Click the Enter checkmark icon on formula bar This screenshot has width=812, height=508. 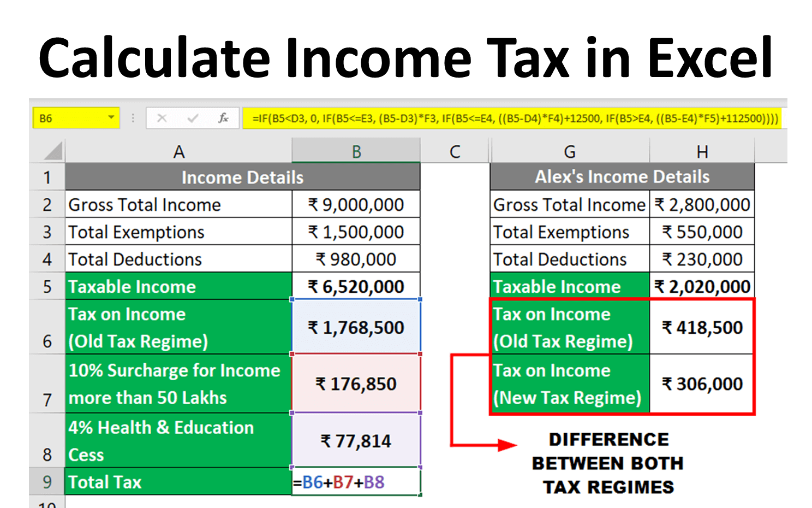point(192,118)
